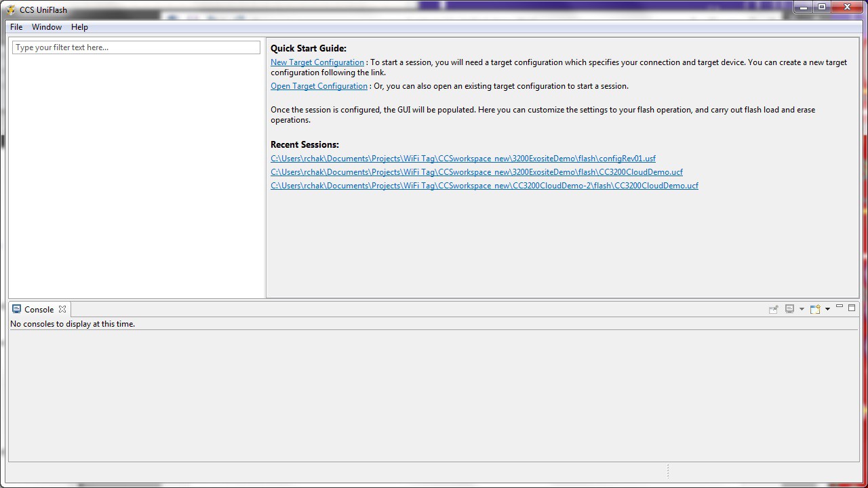Expand the Display Selected Console dropdown arrow
This screenshot has width=868, height=488.
[802, 309]
